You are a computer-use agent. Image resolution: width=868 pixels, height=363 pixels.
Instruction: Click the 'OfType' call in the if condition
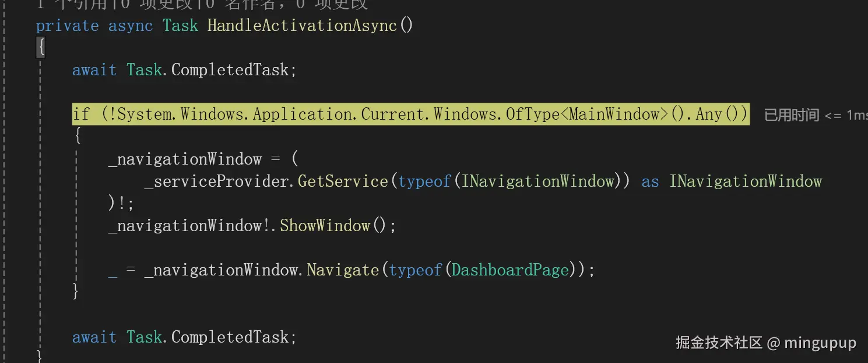[533, 114]
